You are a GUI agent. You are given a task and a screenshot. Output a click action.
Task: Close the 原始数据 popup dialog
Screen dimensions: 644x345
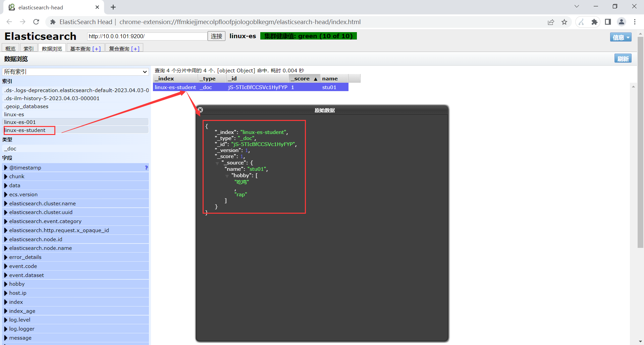200,110
